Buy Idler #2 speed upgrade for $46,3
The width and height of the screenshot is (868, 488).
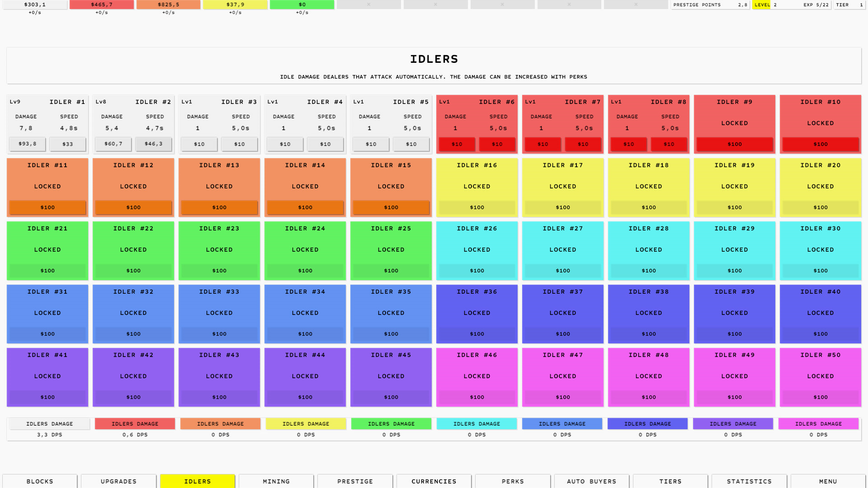coord(154,144)
